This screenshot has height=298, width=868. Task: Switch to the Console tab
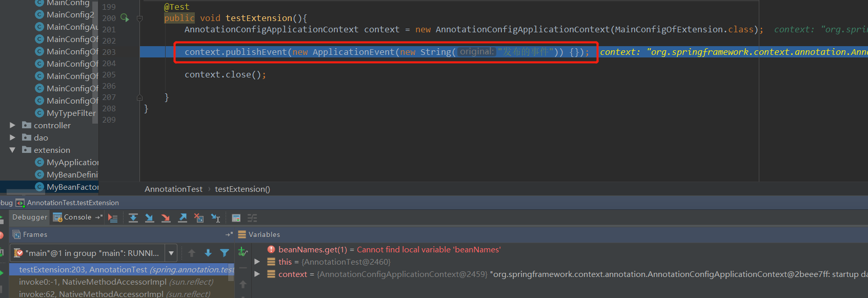(77, 217)
